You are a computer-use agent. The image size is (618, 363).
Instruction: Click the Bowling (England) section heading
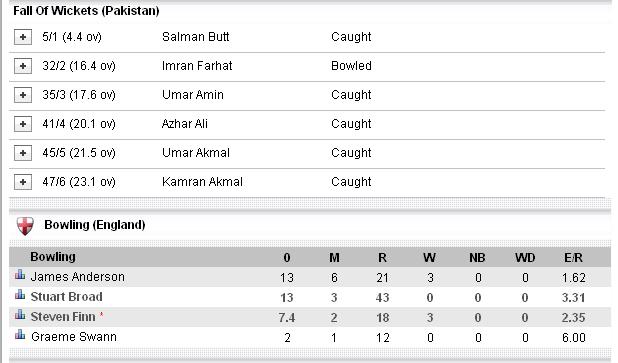(95, 225)
